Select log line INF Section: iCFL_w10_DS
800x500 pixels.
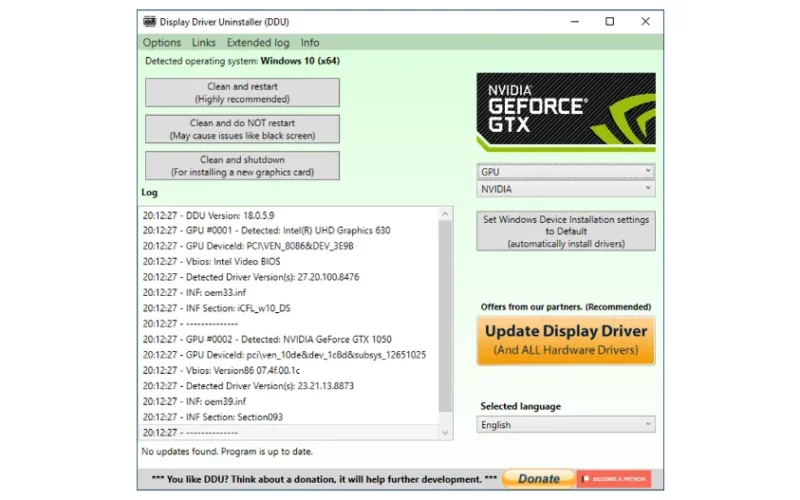coord(288,308)
